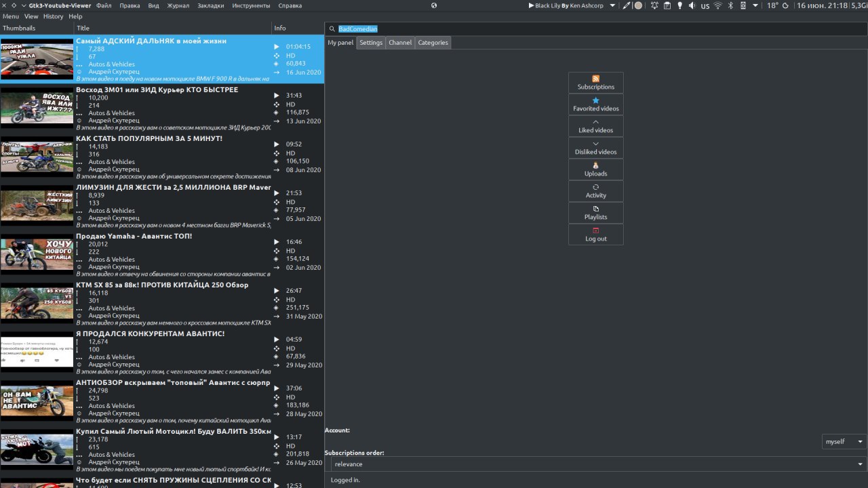The width and height of the screenshot is (868, 488).
Task: Click the BadComedian search input field
Action: [x=596, y=29]
